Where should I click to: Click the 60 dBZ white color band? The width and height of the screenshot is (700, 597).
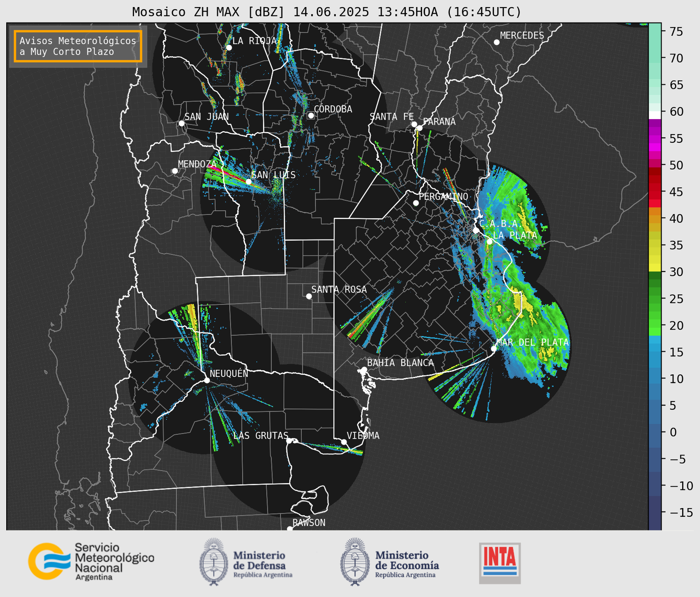655,114
